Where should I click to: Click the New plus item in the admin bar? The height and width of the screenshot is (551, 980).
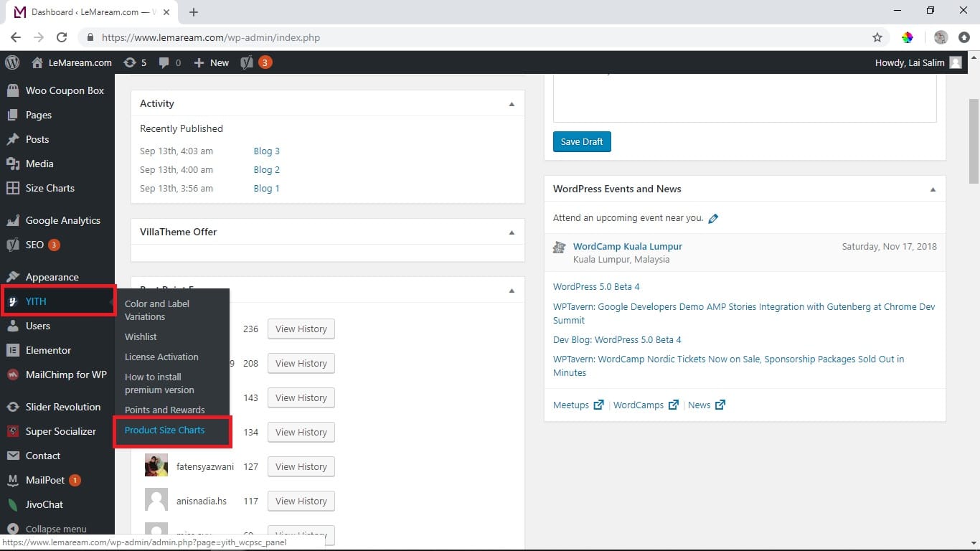pos(212,62)
